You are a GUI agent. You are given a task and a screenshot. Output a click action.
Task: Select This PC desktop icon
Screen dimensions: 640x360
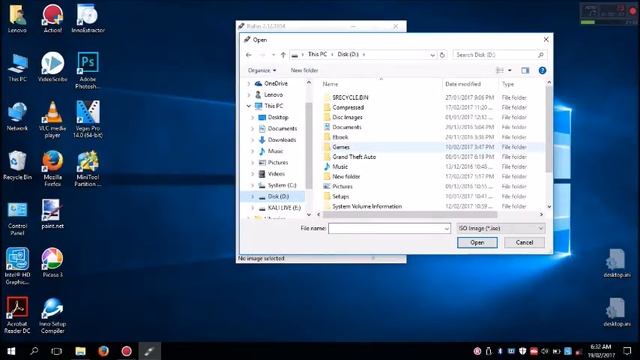pos(17,67)
